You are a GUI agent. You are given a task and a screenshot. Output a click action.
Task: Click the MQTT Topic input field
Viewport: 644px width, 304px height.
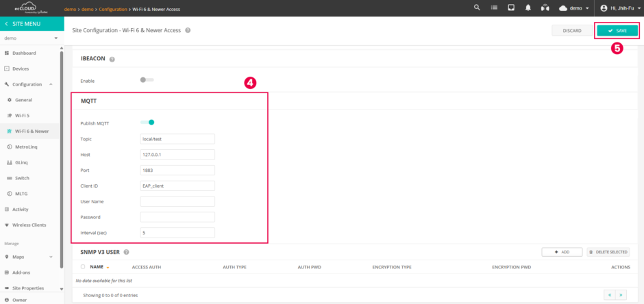tap(177, 138)
